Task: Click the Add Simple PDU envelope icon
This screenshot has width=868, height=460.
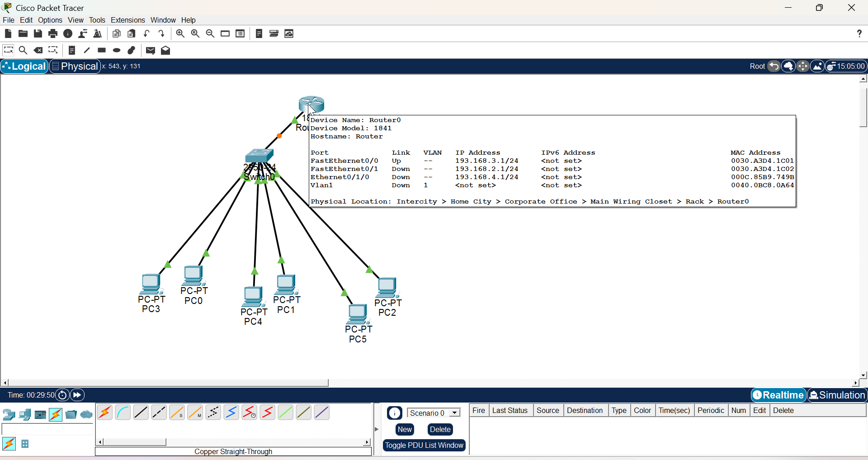Action: [x=151, y=51]
